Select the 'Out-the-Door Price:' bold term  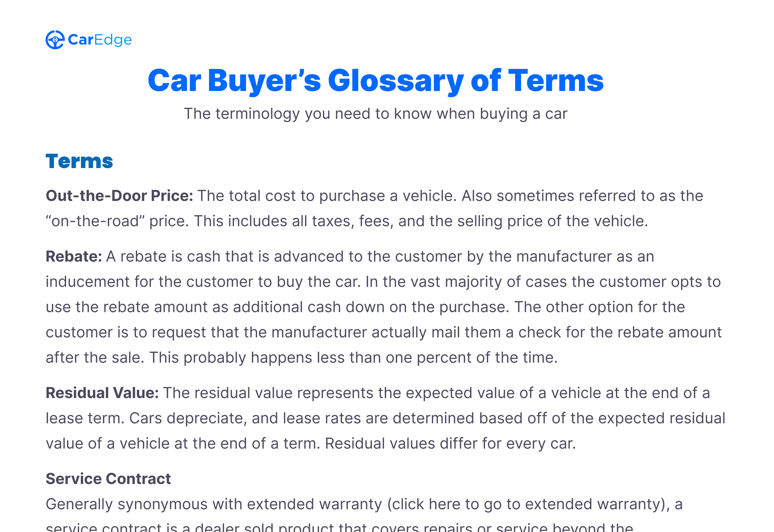coord(120,196)
